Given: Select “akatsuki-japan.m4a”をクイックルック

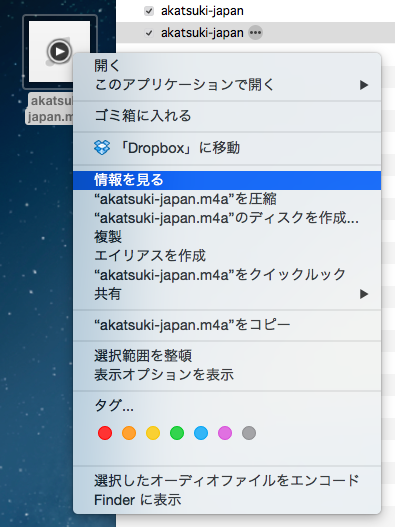Looking at the screenshot, I should pyautogui.click(x=227, y=275).
